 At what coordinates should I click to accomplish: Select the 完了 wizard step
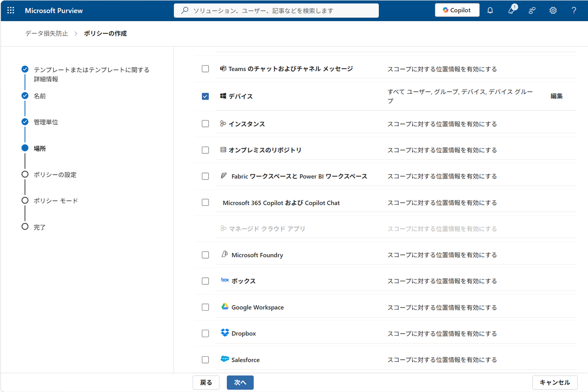point(40,227)
